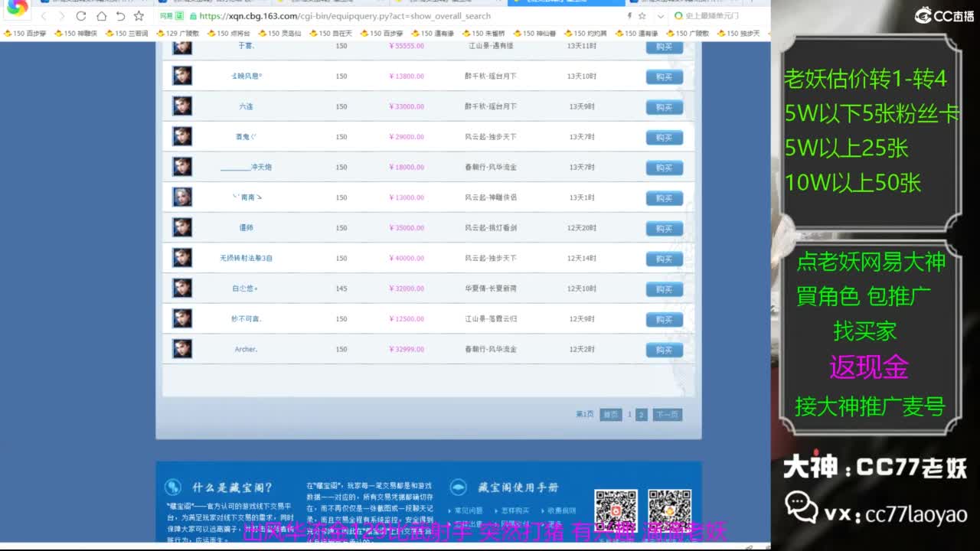Go to page 2 of results

click(642, 415)
